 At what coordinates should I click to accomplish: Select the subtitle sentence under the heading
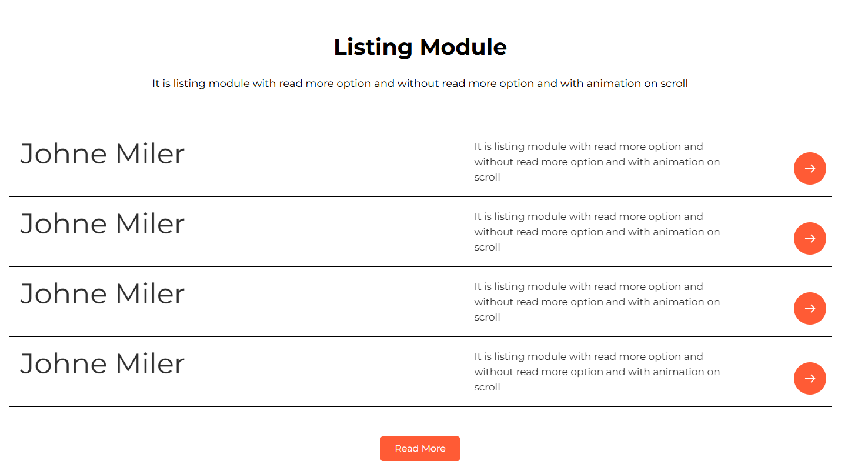coord(420,84)
